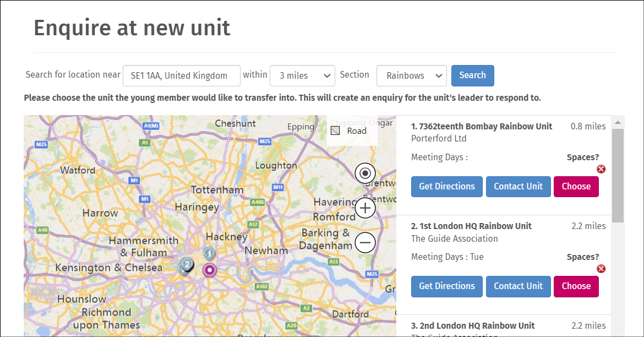Get Directions to 1st London HQ Rainbow Unit
Screen dimensions: 644x337
click(x=447, y=286)
